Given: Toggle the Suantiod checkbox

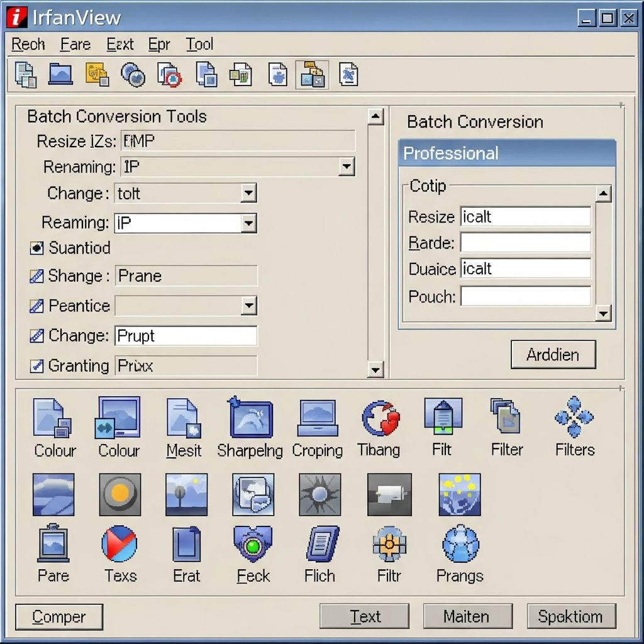Looking at the screenshot, I should (36, 248).
